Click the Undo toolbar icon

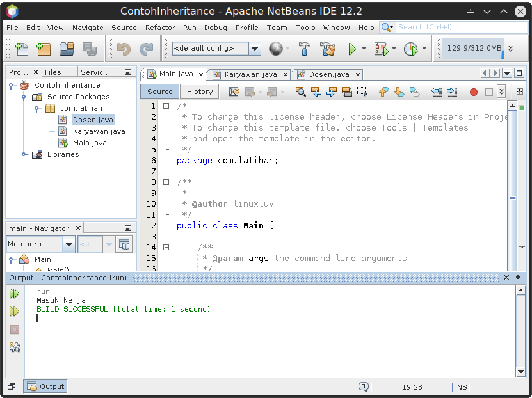[x=124, y=49]
